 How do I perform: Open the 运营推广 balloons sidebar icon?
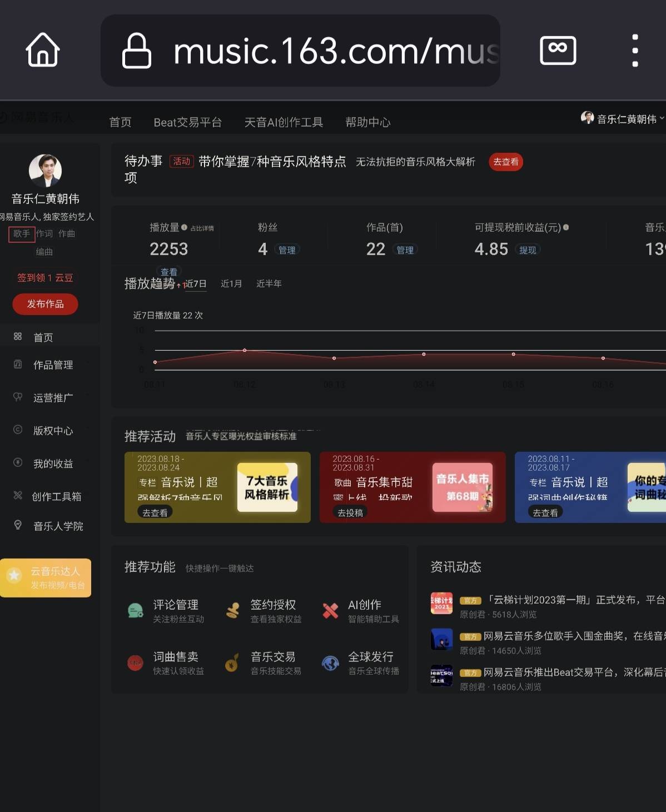(x=18, y=397)
